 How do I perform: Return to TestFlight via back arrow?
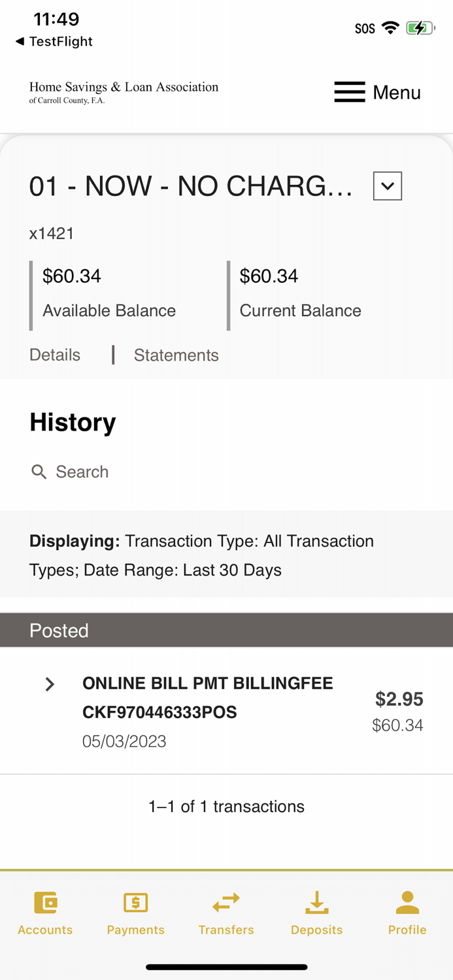(20, 41)
